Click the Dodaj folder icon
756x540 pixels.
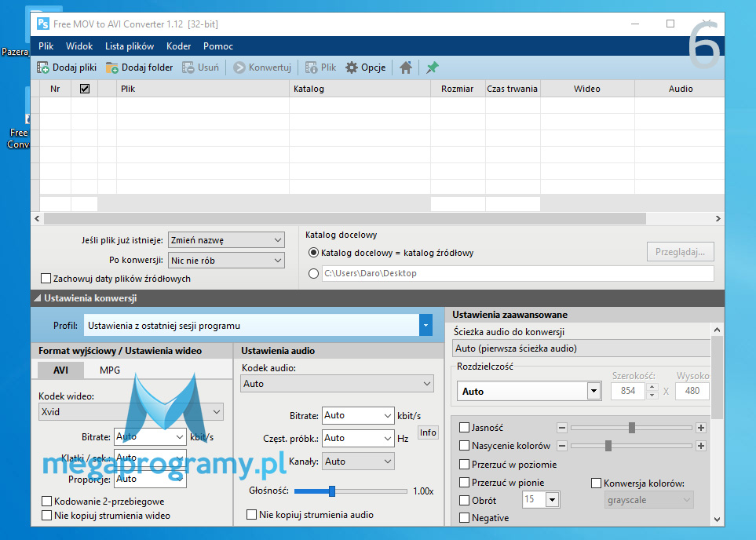pyautogui.click(x=111, y=67)
